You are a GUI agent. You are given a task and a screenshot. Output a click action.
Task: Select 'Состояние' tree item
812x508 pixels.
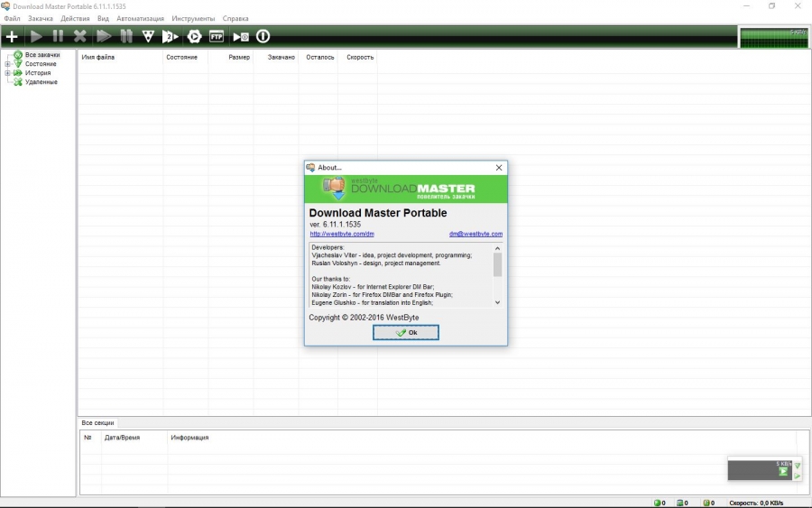tap(41, 64)
